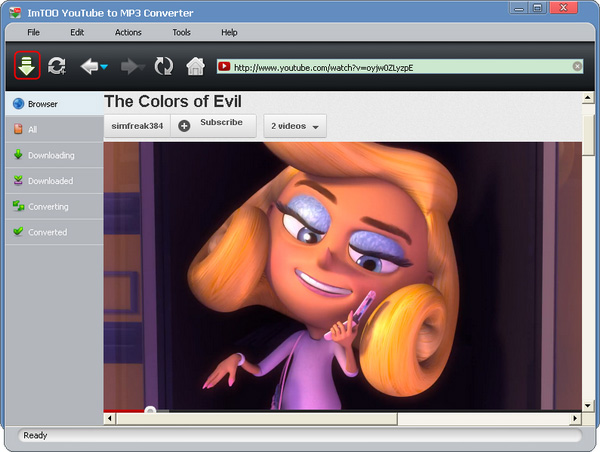
Task: Open the Help menu
Action: point(229,33)
